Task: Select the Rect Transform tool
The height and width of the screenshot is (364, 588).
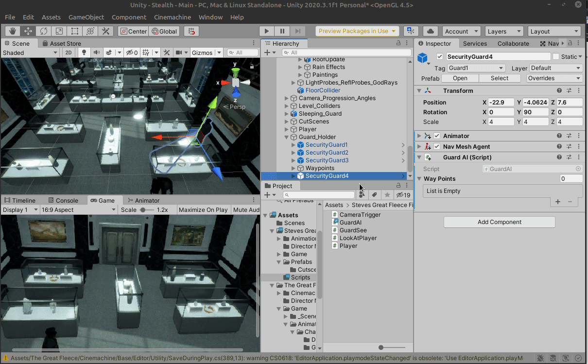Action: [74, 31]
